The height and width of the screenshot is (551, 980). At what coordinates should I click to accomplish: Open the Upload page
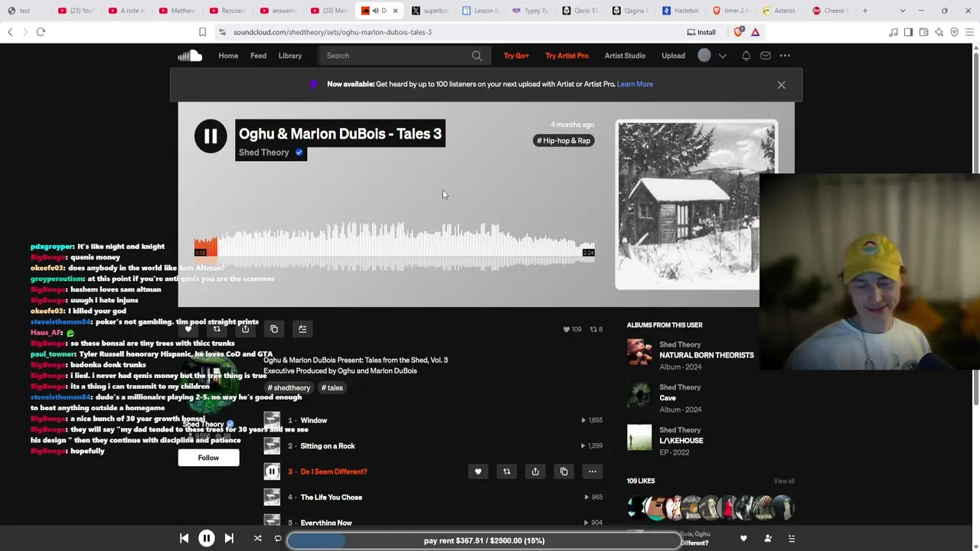[x=673, y=55]
